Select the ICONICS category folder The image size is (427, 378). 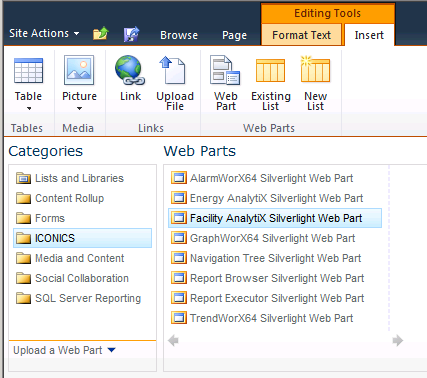pyautogui.click(x=83, y=238)
